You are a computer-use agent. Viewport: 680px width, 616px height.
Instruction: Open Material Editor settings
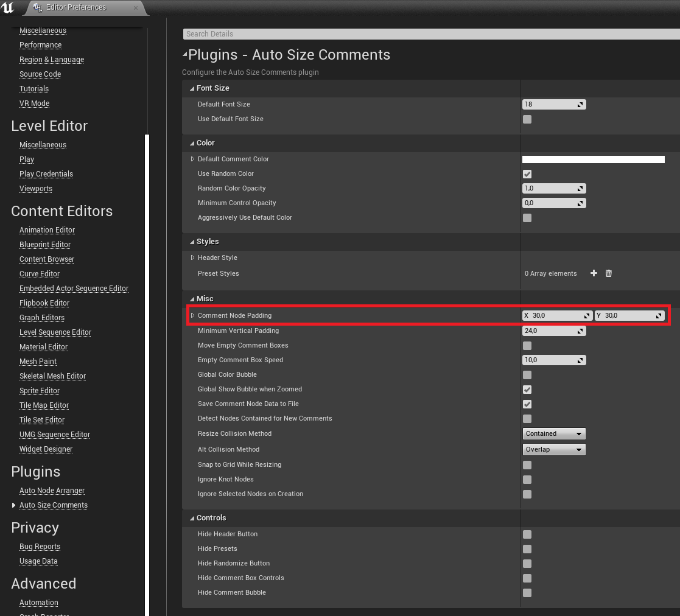click(43, 347)
